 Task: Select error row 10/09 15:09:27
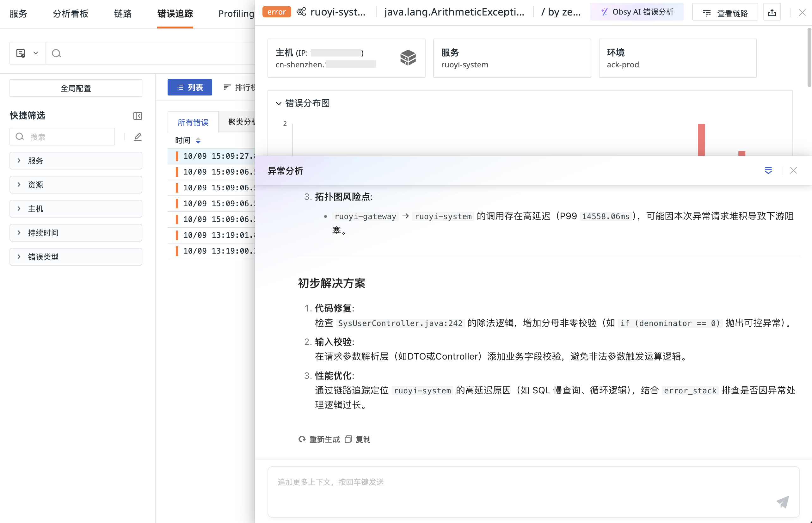tap(211, 156)
